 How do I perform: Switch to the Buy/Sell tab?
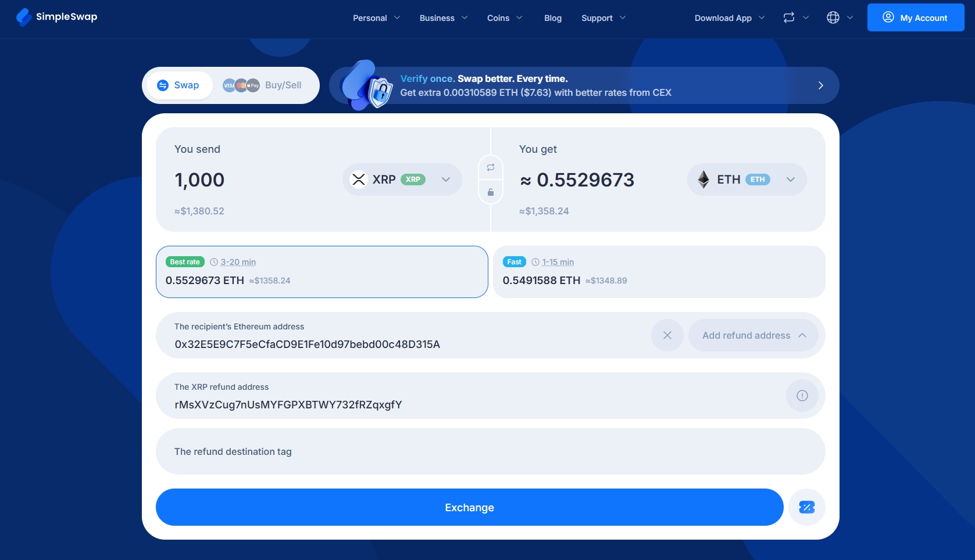click(262, 85)
